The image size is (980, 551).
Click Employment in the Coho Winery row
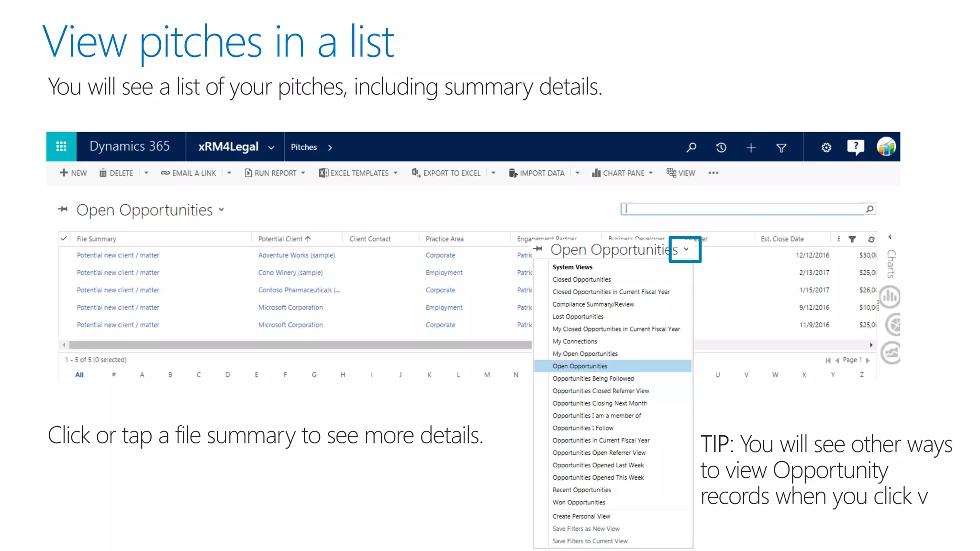444,273
